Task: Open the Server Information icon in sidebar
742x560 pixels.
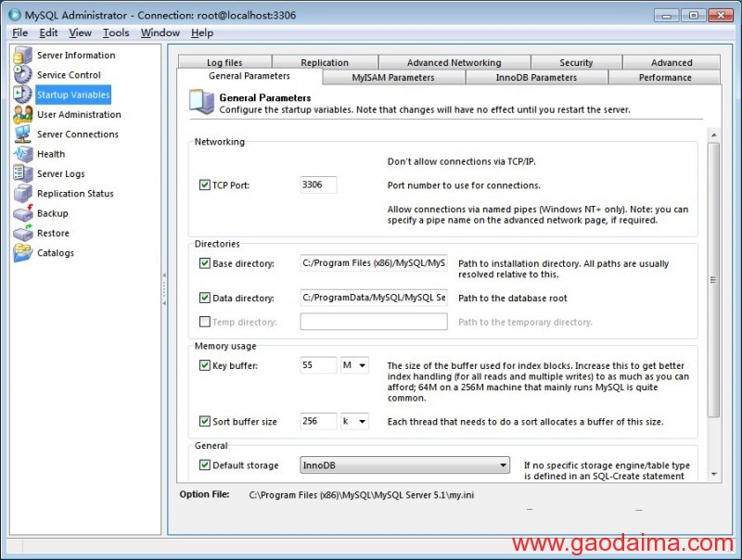Action: [x=22, y=55]
